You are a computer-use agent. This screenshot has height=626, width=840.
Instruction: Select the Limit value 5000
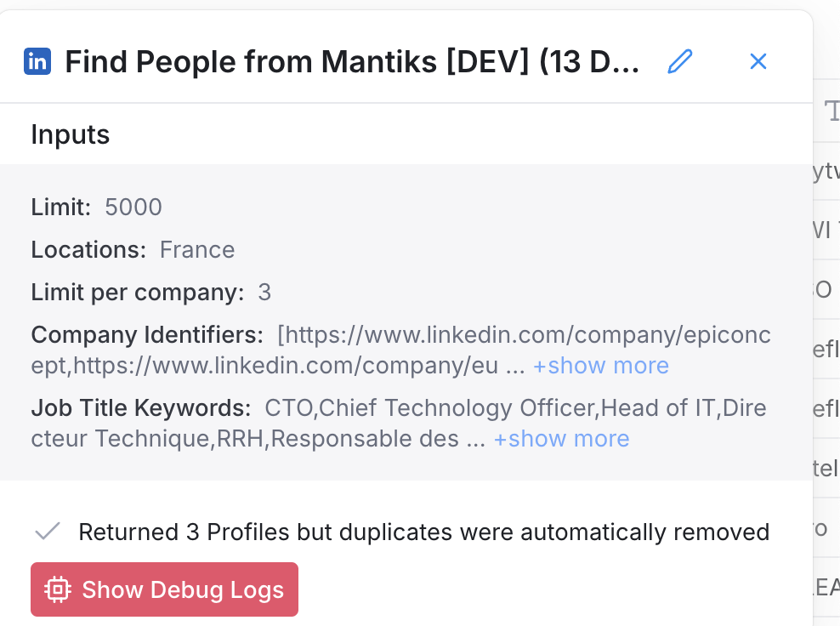pos(133,208)
